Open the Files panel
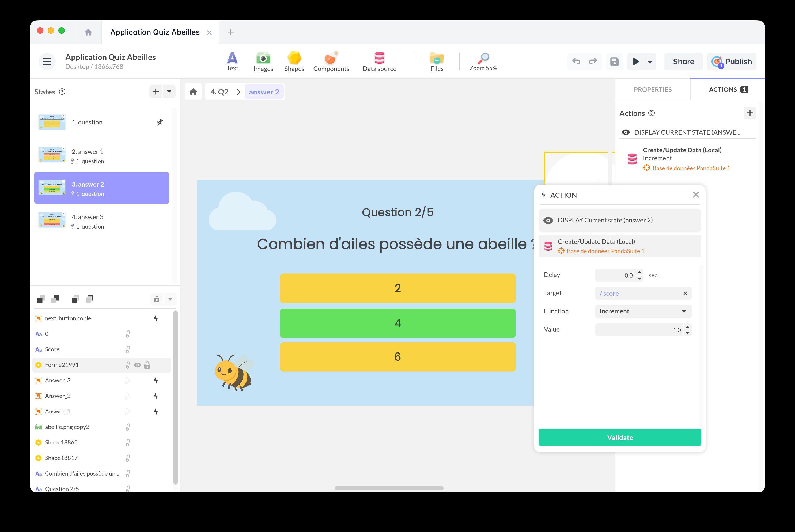Image resolution: width=795 pixels, height=532 pixels. pyautogui.click(x=437, y=61)
